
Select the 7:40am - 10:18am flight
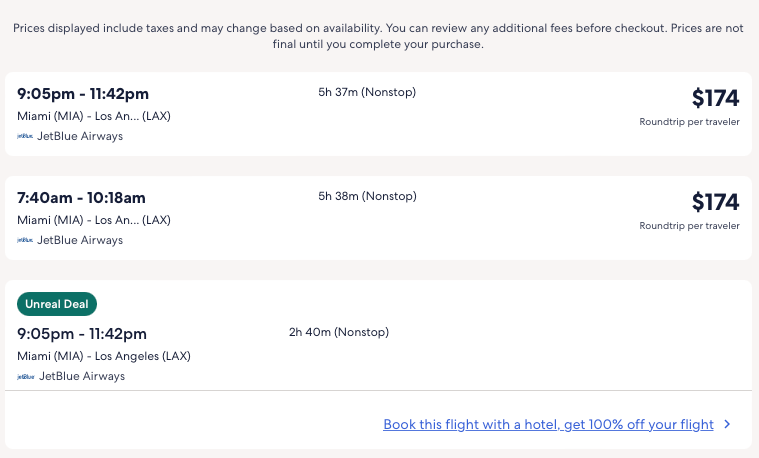point(81,197)
